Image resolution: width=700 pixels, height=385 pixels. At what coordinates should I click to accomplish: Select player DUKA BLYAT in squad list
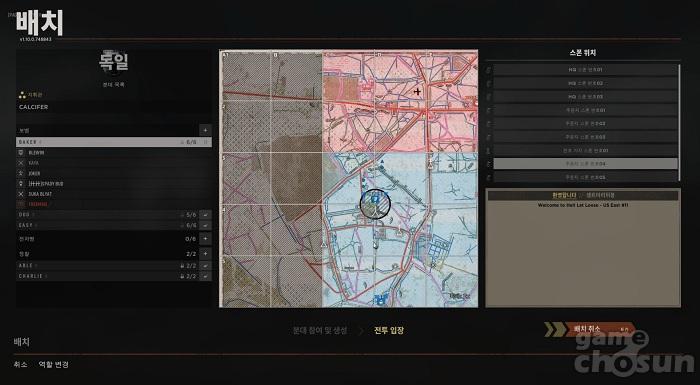pyautogui.click(x=40, y=194)
